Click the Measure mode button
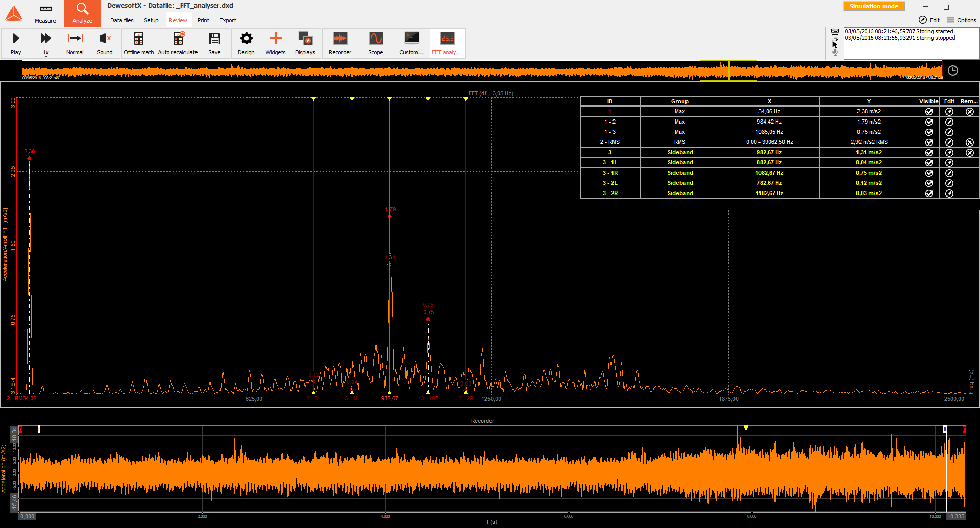The height and width of the screenshot is (528, 980). pos(45,14)
